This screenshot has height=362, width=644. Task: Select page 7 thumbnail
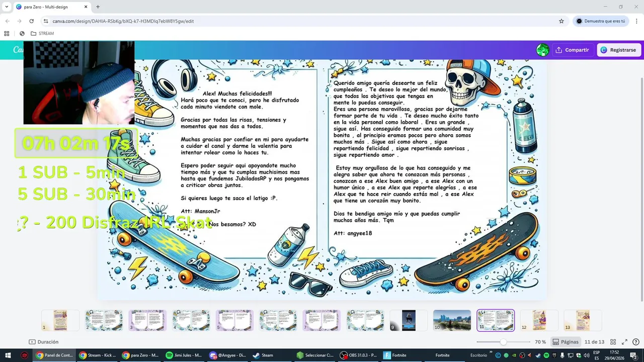click(321, 320)
